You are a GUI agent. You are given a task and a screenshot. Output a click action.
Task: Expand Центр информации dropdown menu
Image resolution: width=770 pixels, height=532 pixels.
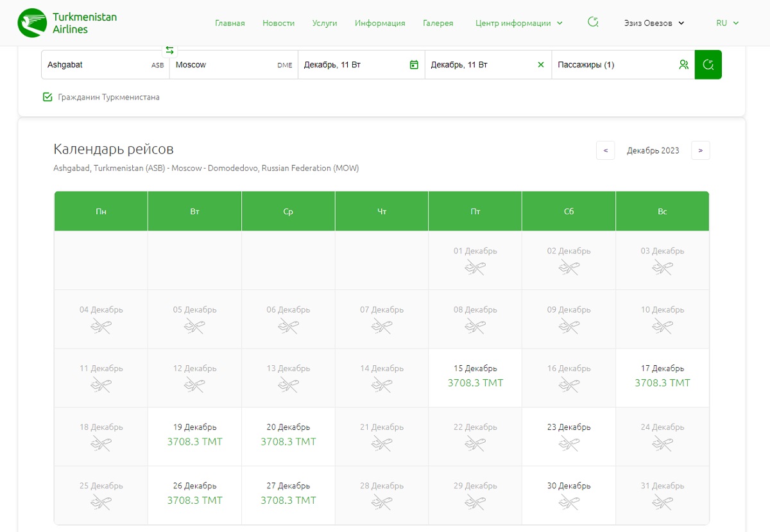[518, 23]
